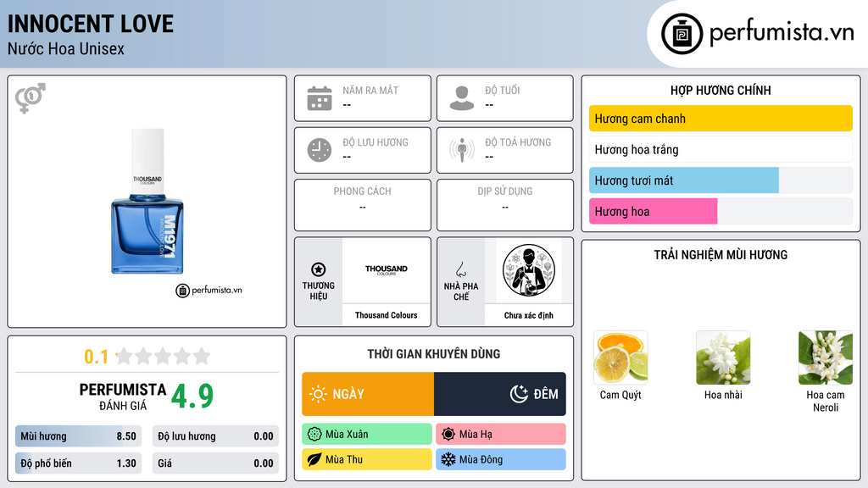Click the Thời gian khuyên dùng title
The height and width of the screenshot is (488, 868).
tap(434, 354)
